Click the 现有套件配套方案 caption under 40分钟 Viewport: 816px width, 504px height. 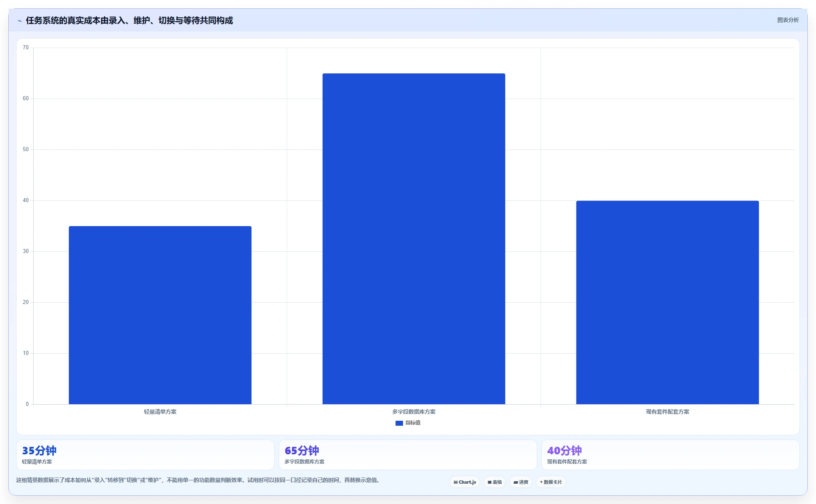pyautogui.click(x=567, y=462)
